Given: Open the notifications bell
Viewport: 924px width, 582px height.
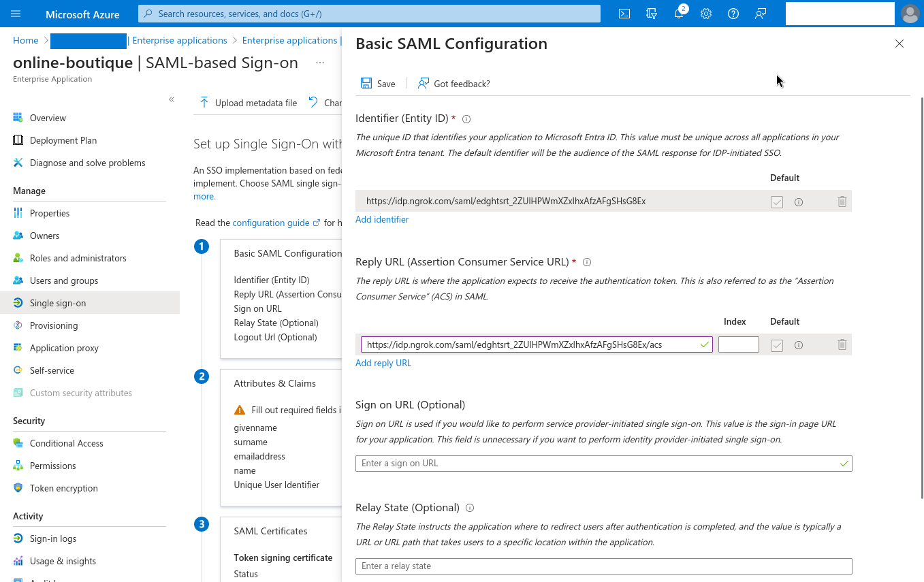Looking at the screenshot, I should (678, 13).
